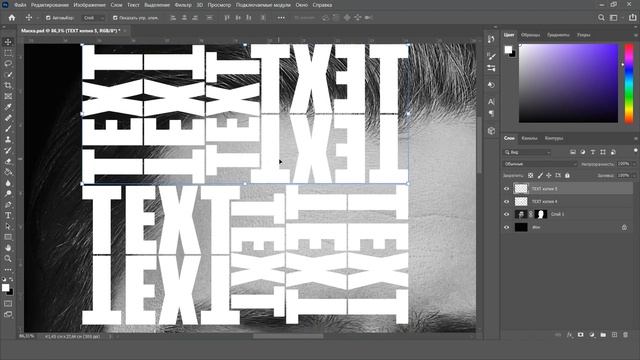Select the Zoom magnifier tool
The height and width of the screenshot is (360, 640).
[8, 258]
